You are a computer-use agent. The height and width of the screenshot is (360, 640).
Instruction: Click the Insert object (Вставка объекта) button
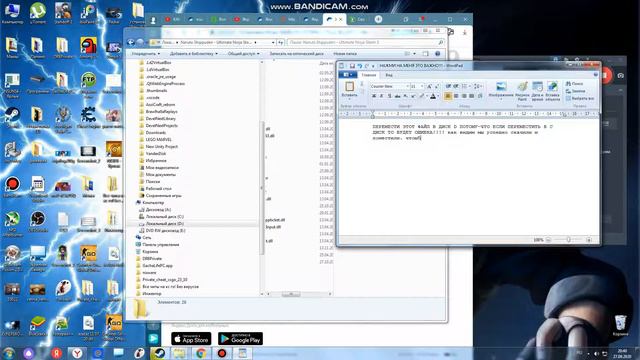pyautogui.click(x=552, y=91)
